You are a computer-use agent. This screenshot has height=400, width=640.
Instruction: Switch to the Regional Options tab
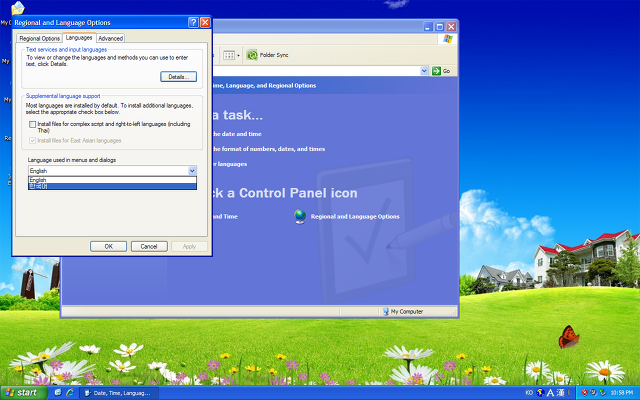tap(40, 38)
